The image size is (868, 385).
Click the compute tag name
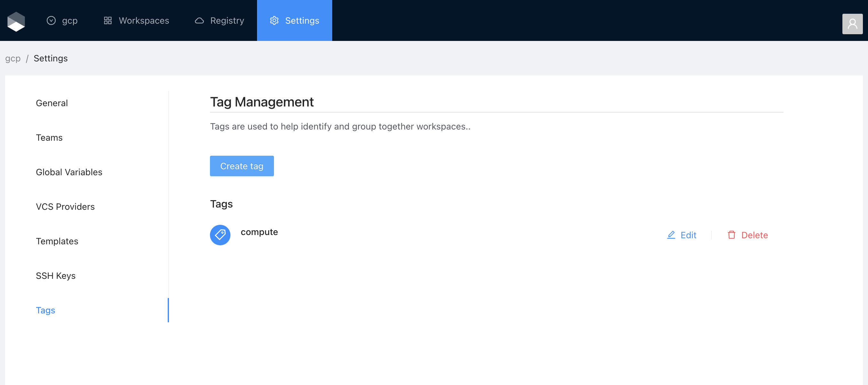point(259,232)
